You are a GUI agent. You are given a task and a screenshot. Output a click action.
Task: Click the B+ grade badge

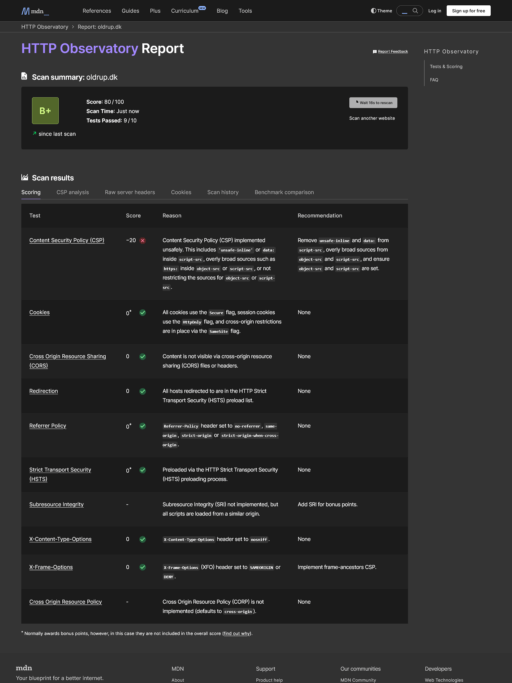(x=45, y=111)
